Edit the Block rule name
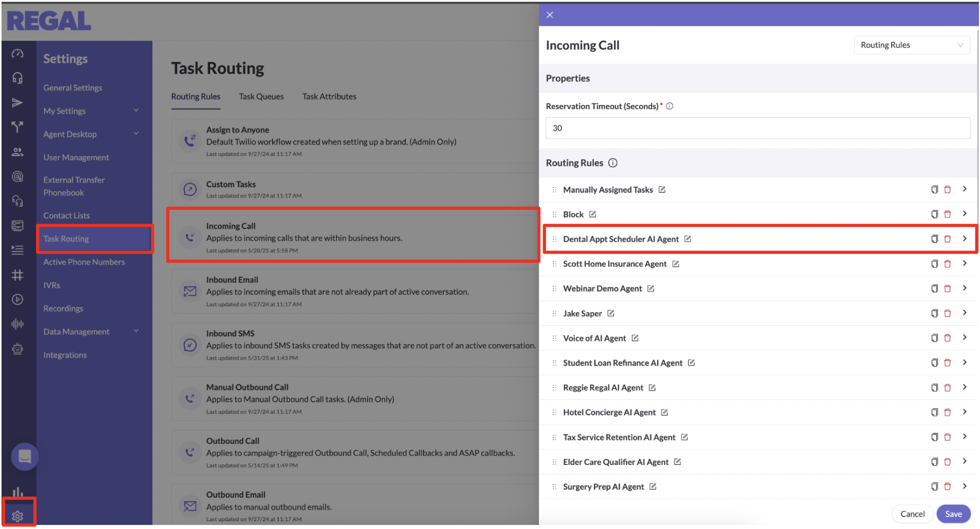Viewport: 980px width, 529px height. click(593, 214)
